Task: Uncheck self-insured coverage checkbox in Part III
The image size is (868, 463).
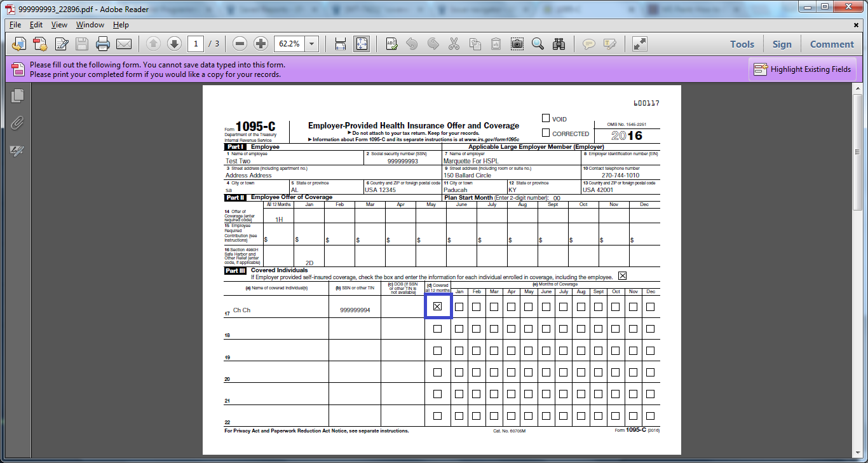Action: click(x=622, y=276)
